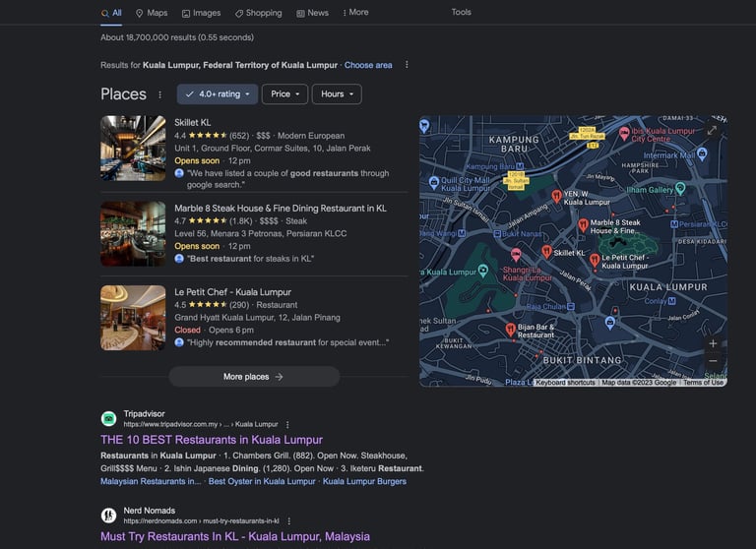756x549 pixels.
Task: Click the Bijan Bar & Restaurant map pin
Action: [x=511, y=330]
